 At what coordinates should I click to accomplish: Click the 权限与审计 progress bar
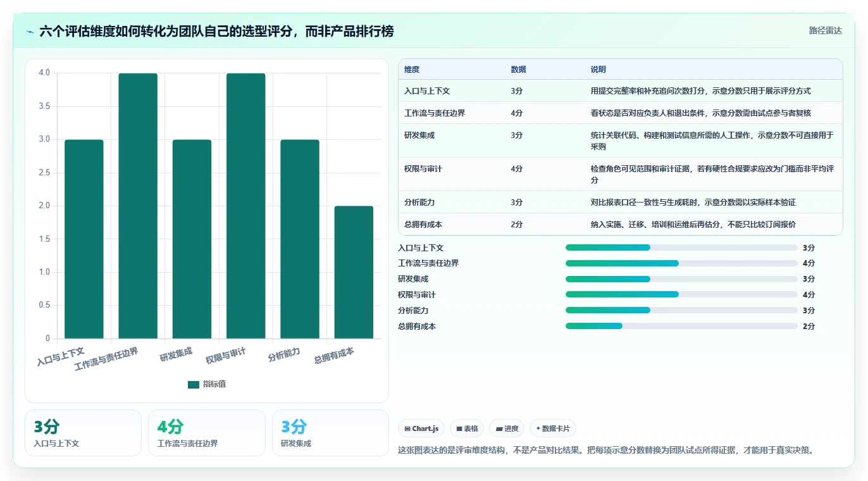pos(681,294)
